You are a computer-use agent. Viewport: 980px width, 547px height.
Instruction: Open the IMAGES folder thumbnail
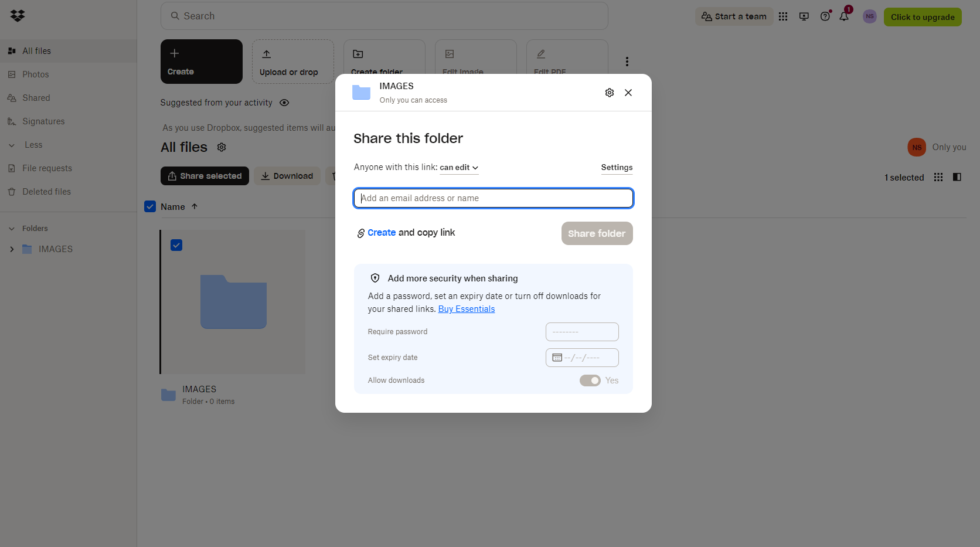point(233,302)
